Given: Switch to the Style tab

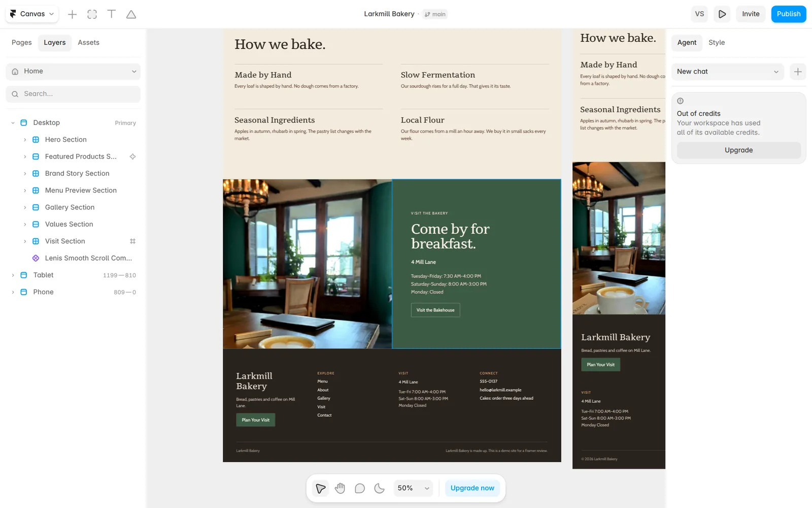Looking at the screenshot, I should tap(717, 43).
